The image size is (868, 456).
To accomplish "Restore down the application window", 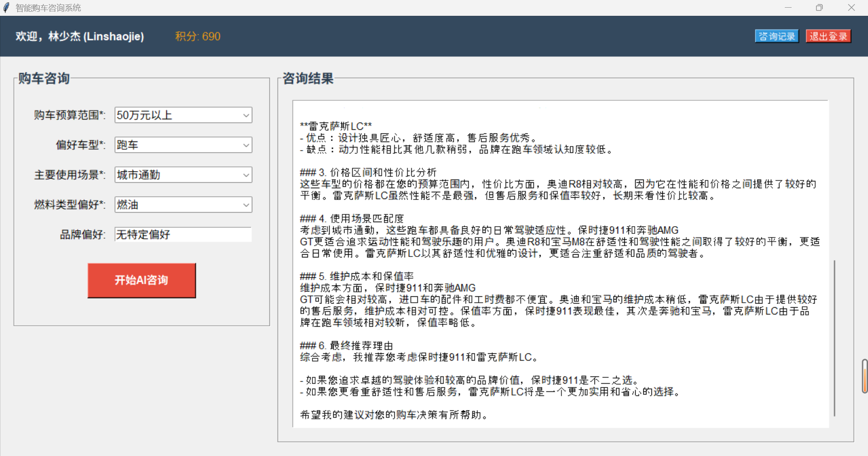I will (819, 8).
